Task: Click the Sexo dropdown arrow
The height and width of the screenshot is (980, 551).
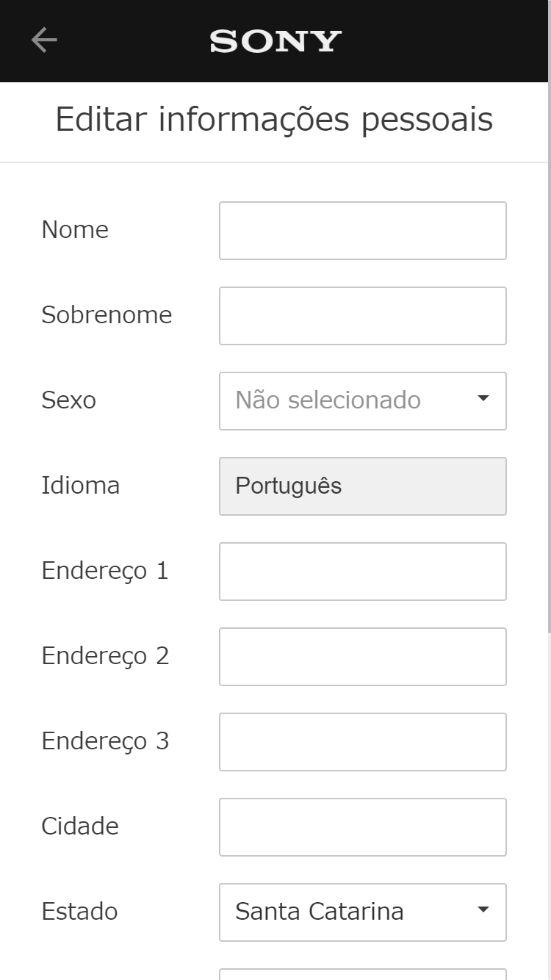Action: [483, 397]
